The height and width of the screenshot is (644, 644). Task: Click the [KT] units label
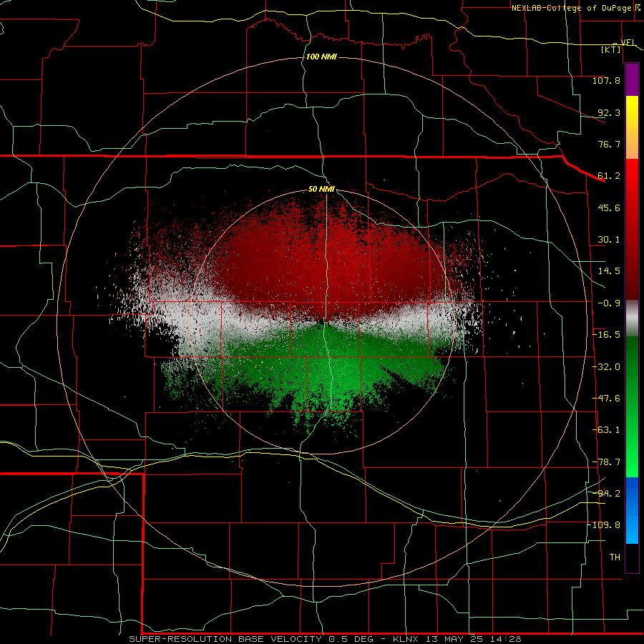coord(611,49)
